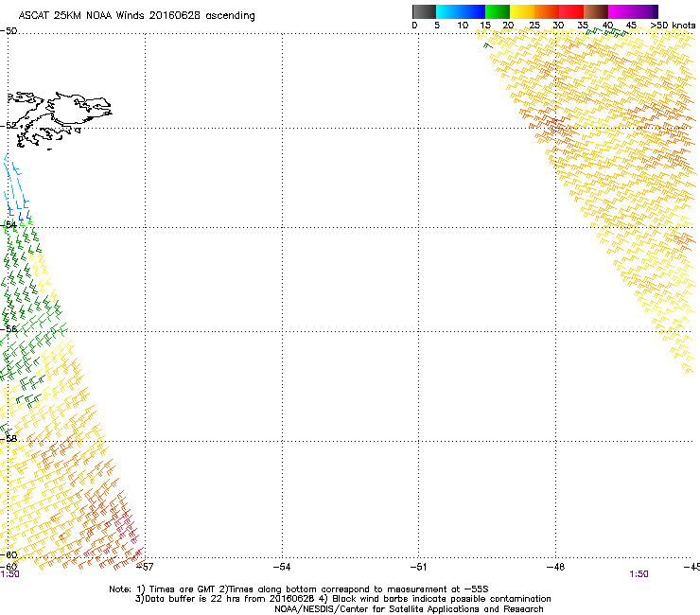Click the 'Black wind barbs indicate possible contamination' note
This screenshot has width=700, height=615.
pyautogui.click(x=442, y=599)
